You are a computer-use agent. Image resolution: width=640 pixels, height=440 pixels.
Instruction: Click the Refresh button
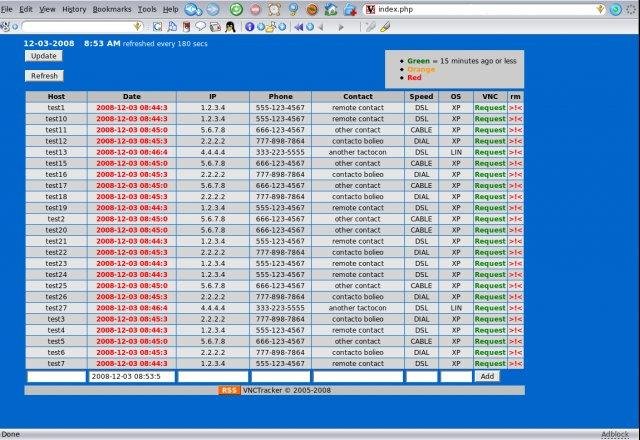tap(44, 76)
